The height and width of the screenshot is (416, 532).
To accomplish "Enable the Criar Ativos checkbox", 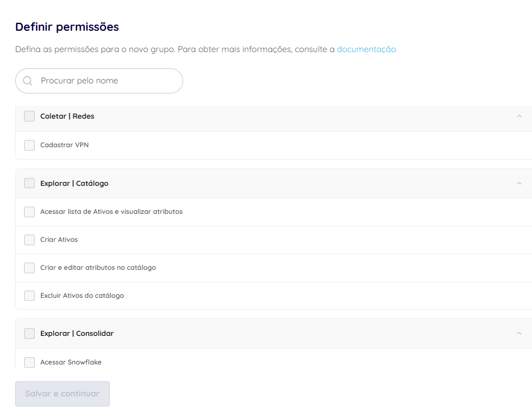I will tap(30, 240).
